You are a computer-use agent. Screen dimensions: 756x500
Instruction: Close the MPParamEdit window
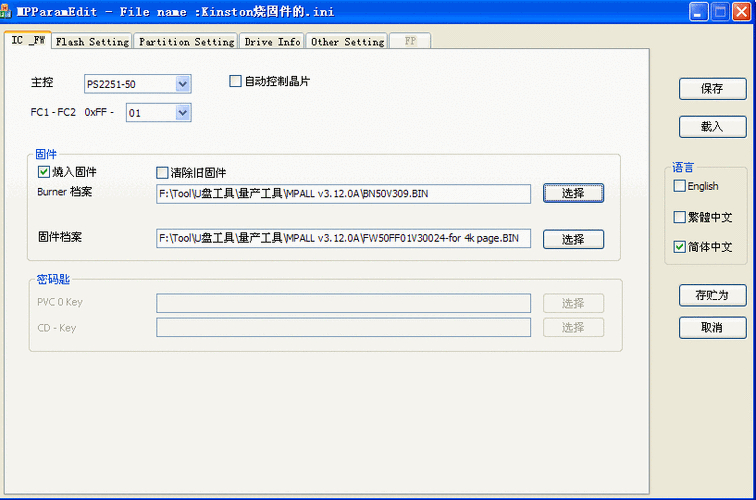click(742, 12)
